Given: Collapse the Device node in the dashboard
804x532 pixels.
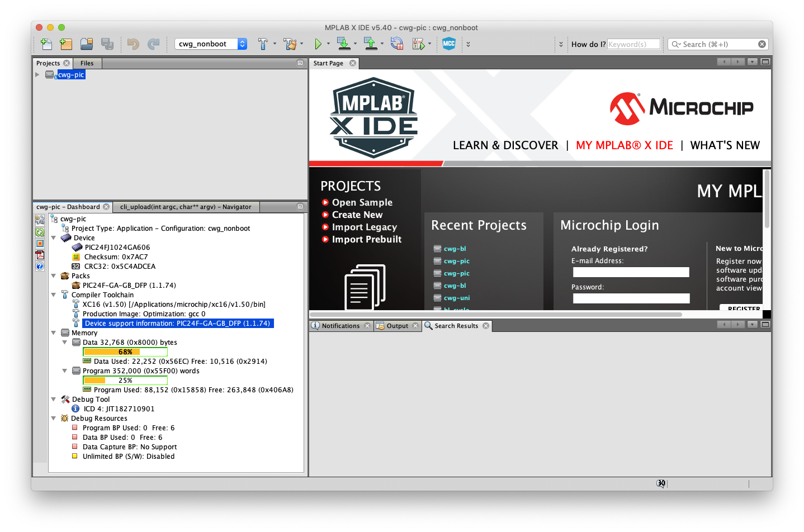Looking at the screenshot, I should (x=54, y=238).
